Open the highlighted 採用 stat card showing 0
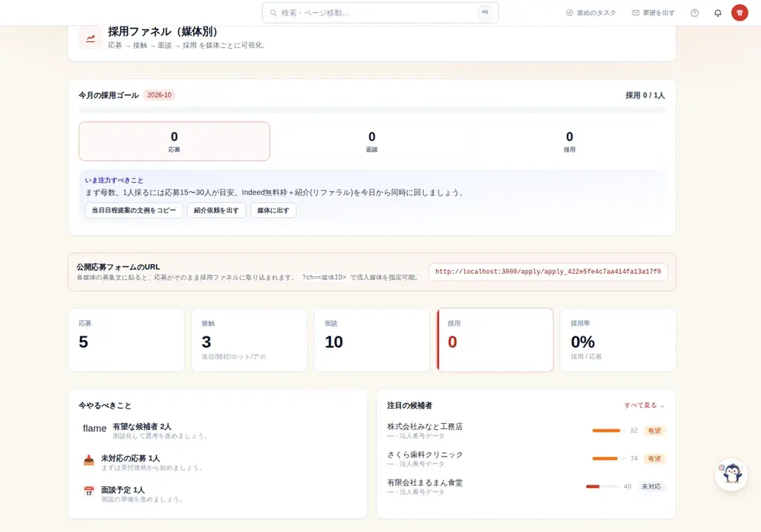Screen dimensions: 761x532 coord(495,340)
